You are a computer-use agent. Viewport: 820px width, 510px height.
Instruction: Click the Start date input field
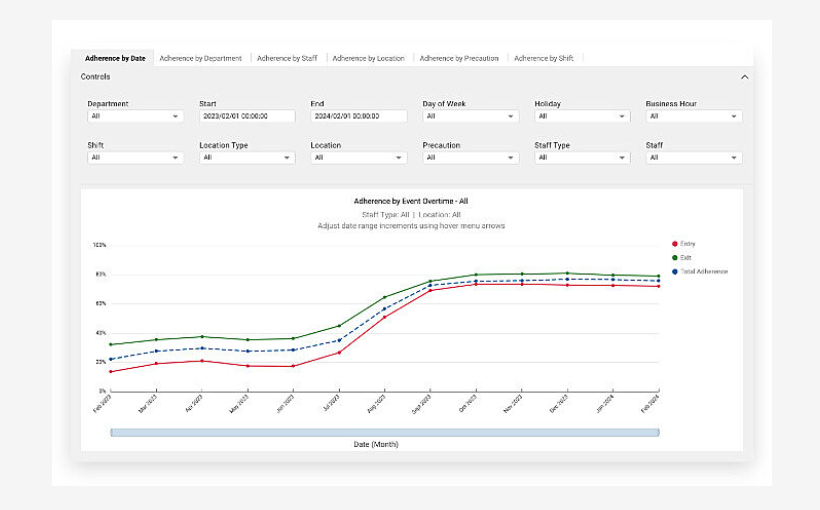tap(247, 116)
